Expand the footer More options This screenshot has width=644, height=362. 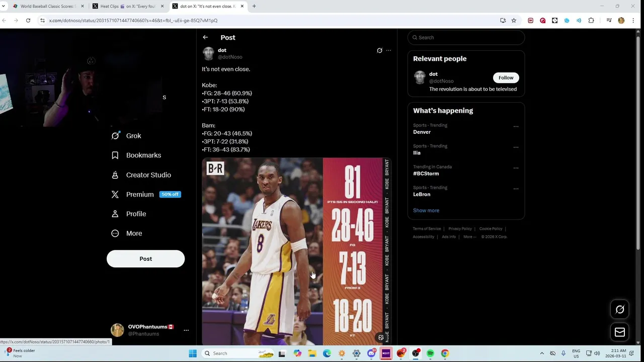tap(469, 237)
